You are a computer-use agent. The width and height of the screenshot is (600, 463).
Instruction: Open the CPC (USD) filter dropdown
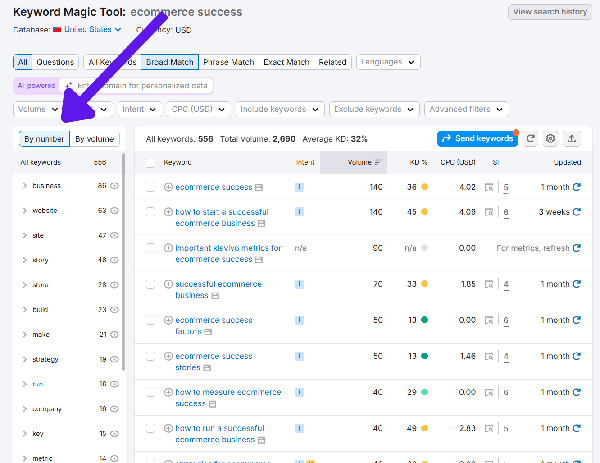[199, 109]
